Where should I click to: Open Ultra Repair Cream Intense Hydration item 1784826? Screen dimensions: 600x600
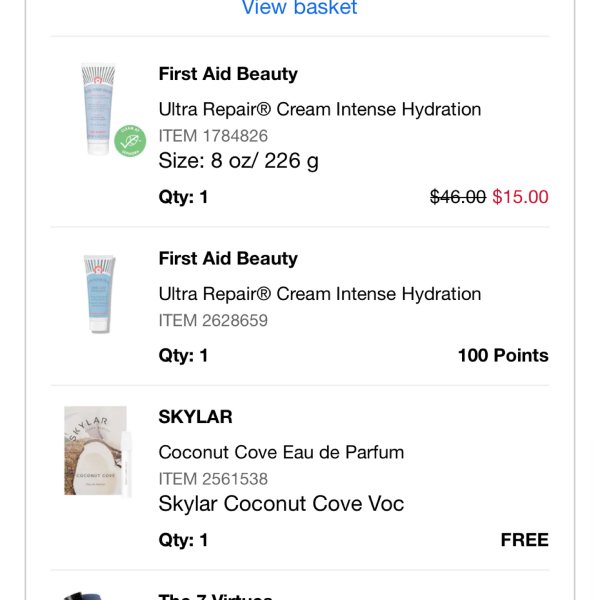click(320, 109)
